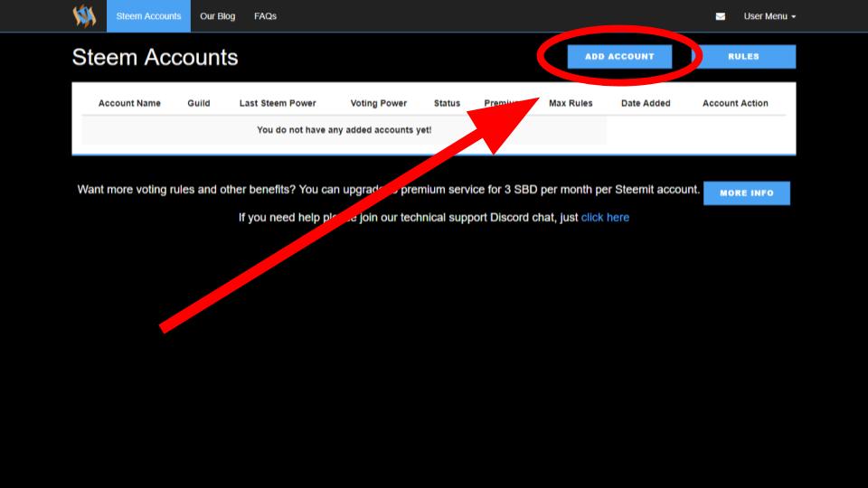Viewport: 868px width, 488px height.
Task: Open the RULES button
Action: tap(743, 56)
